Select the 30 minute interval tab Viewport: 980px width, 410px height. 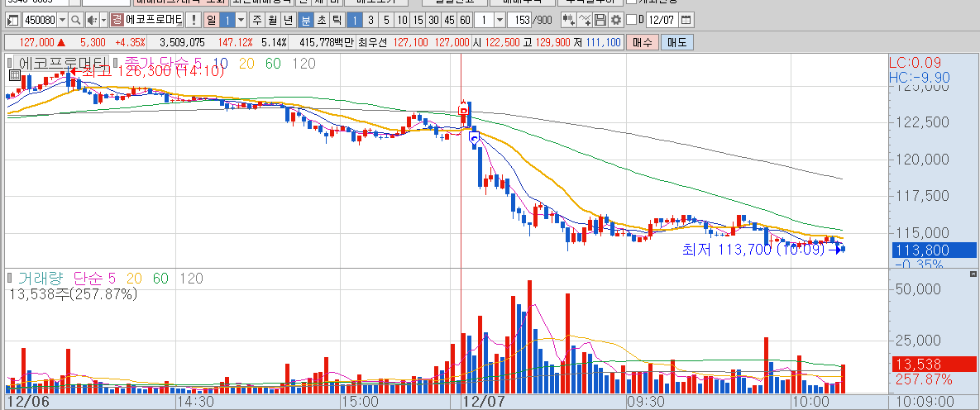tap(433, 20)
